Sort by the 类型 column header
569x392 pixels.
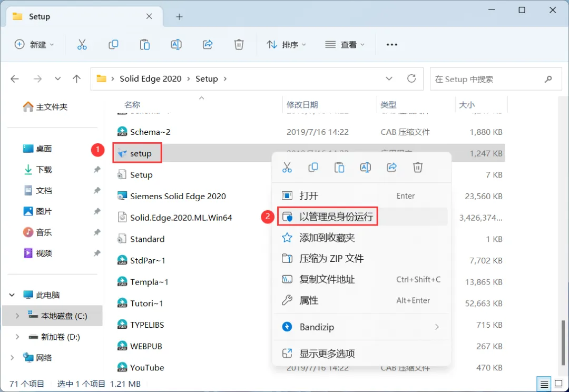[388, 105]
